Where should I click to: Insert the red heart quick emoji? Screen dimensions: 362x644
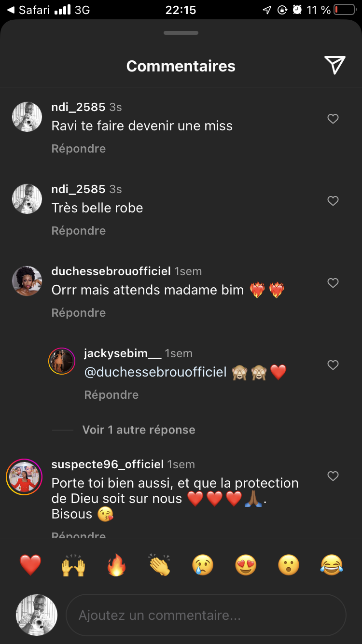point(30,564)
